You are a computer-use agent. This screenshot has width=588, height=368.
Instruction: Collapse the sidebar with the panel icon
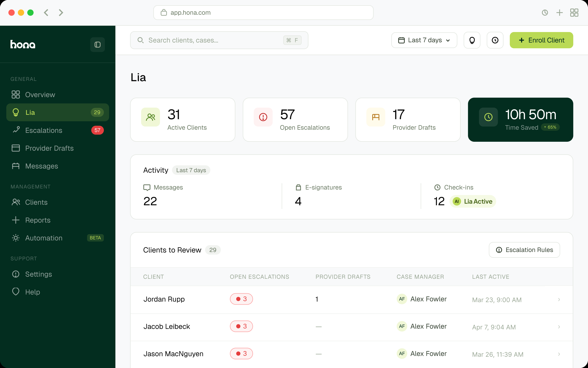(x=98, y=45)
